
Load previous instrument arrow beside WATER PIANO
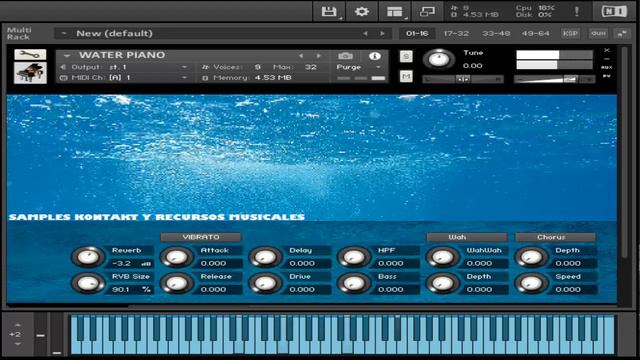pos(301,56)
